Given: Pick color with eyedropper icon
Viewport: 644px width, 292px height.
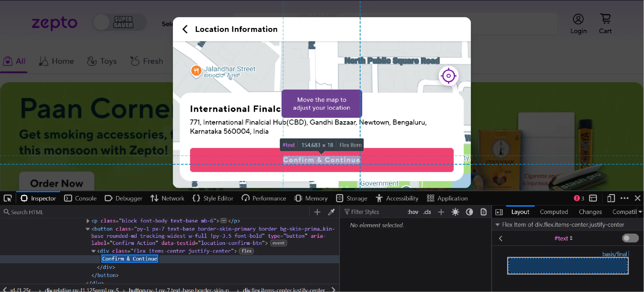Looking at the screenshot, I should 331,212.
